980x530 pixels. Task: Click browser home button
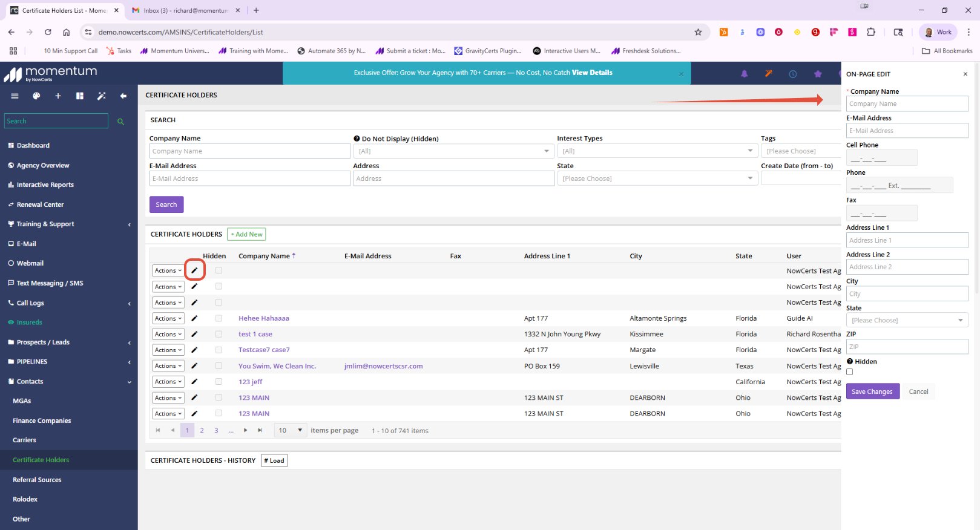click(67, 32)
